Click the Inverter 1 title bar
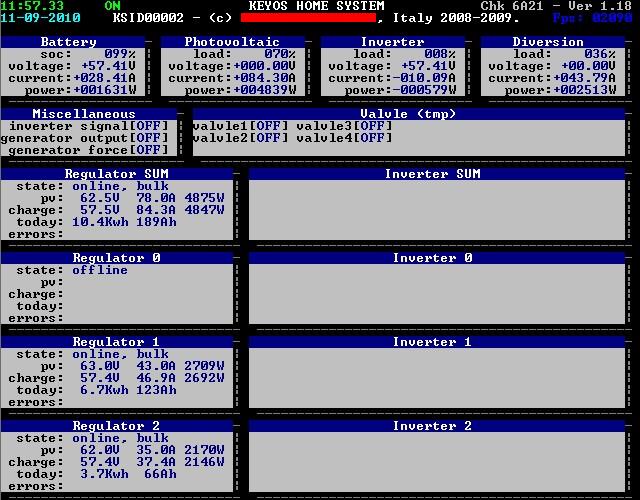Image resolution: width=640 pixels, height=500 pixels. pos(437,342)
